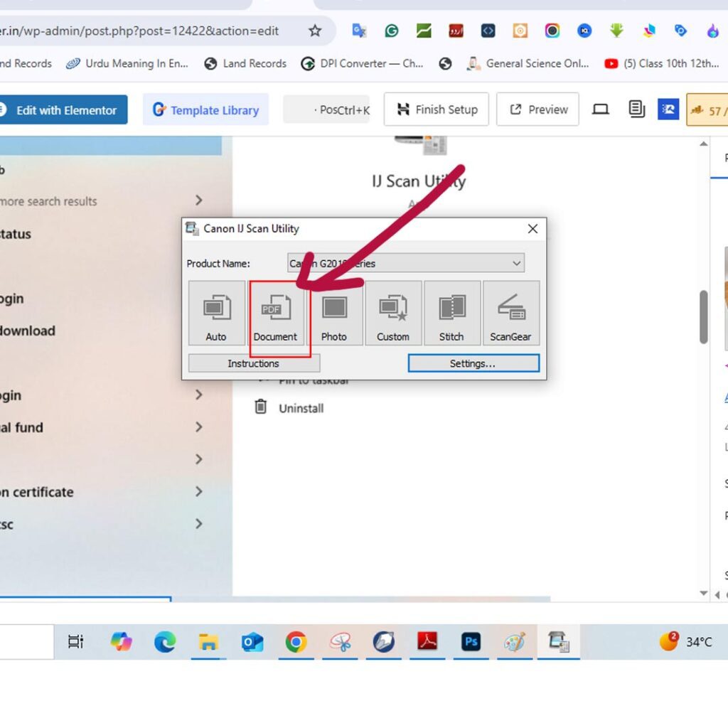Select Uninstall in the context menu
Screen dimensions: 728x728
(301, 408)
